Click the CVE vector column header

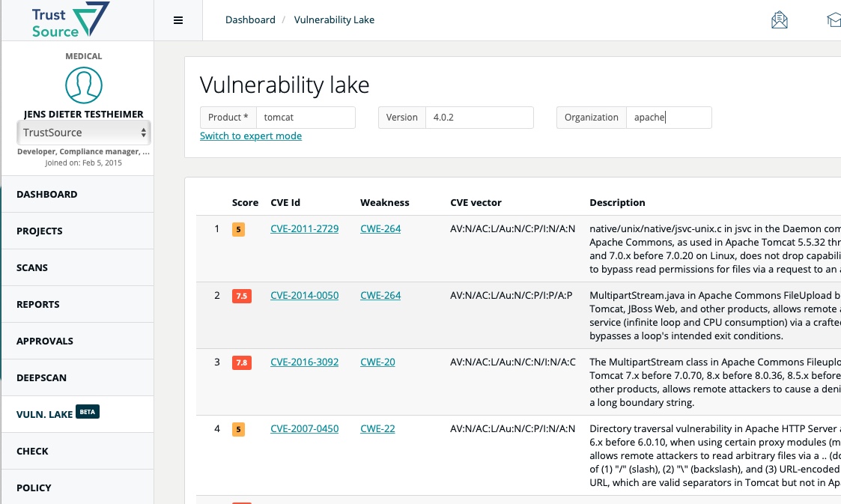point(476,203)
